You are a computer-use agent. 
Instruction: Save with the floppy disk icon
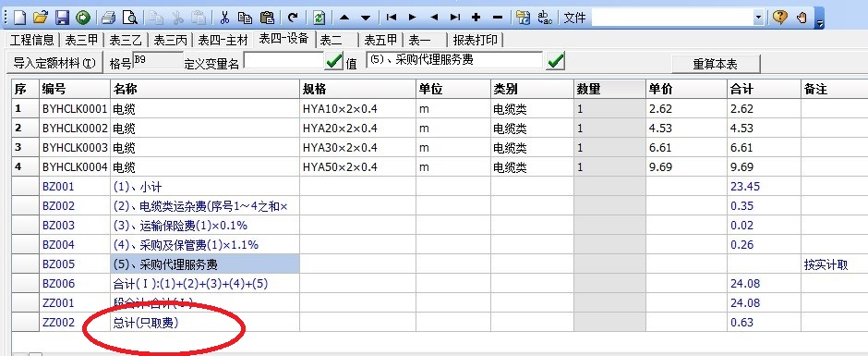click(x=63, y=18)
